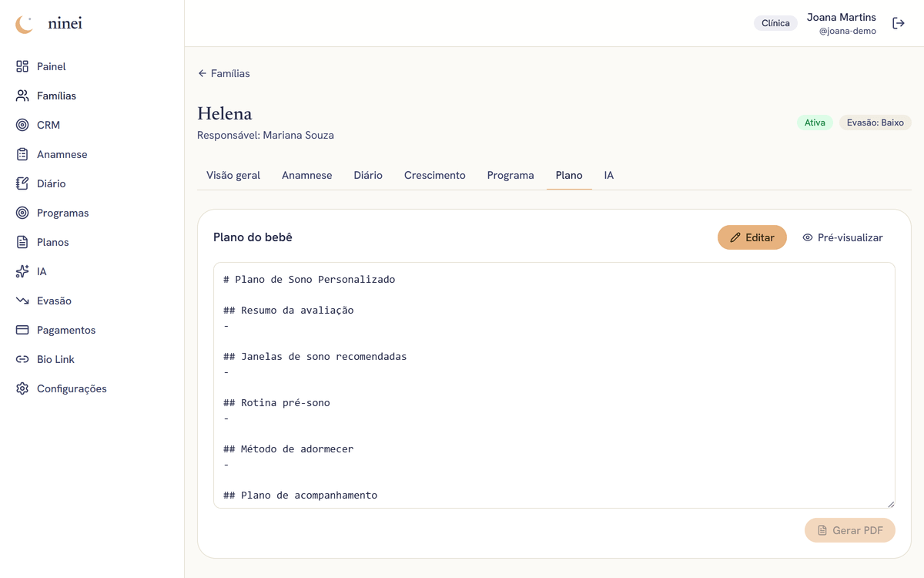Go back via the Famílias link
Viewport: 924px width, 578px height.
224,73
